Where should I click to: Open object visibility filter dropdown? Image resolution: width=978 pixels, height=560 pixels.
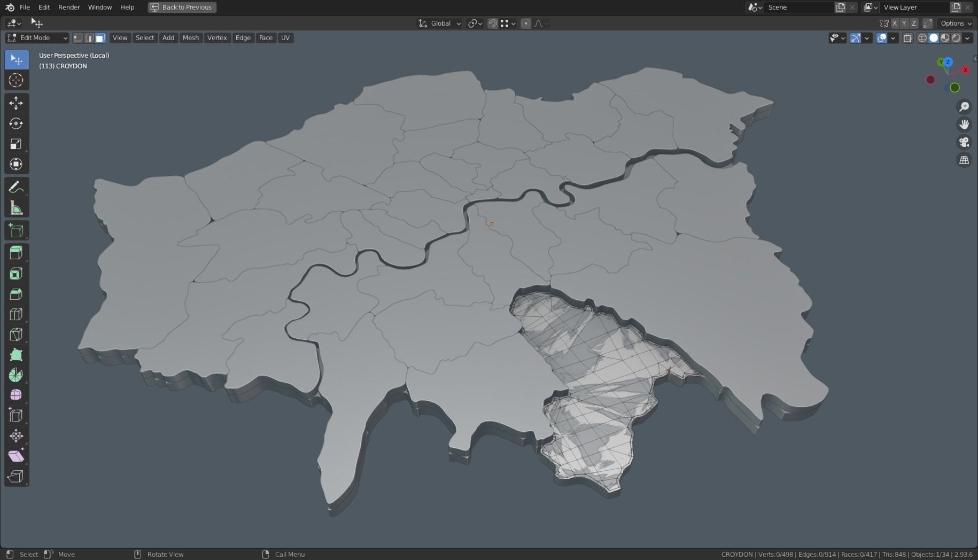[x=837, y=38]
